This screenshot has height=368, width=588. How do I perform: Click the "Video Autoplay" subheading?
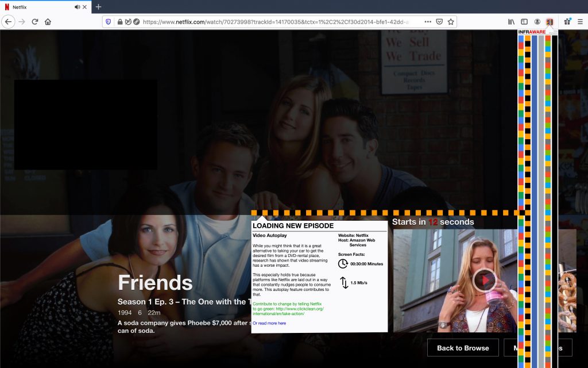coord(270,235)
